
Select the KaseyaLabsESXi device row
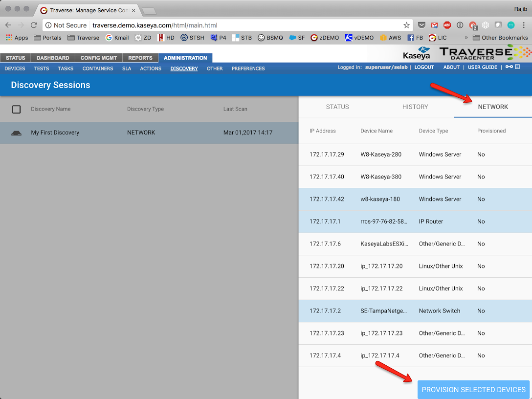coord(415,244)
